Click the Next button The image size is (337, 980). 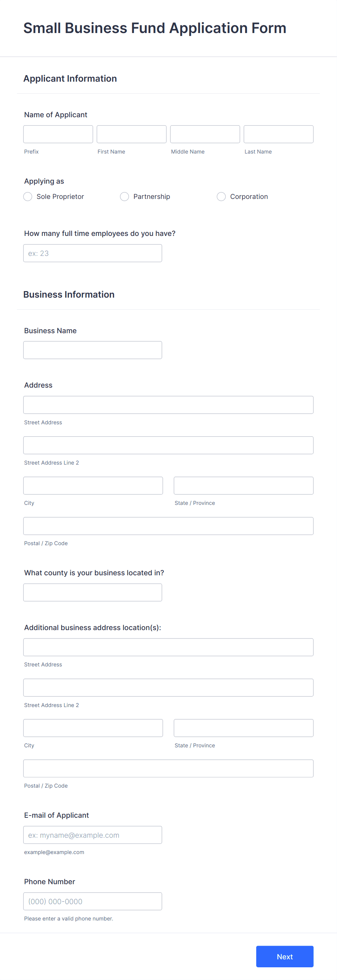[x=284, y=956]
